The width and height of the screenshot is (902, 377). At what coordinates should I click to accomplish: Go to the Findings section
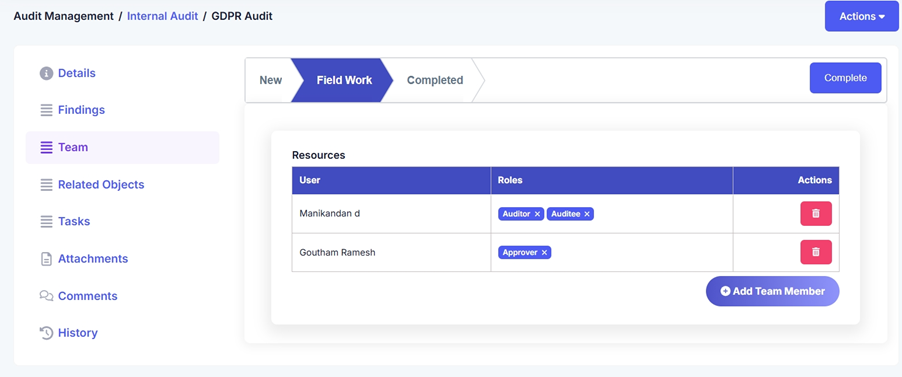click(x=81, y=110)
